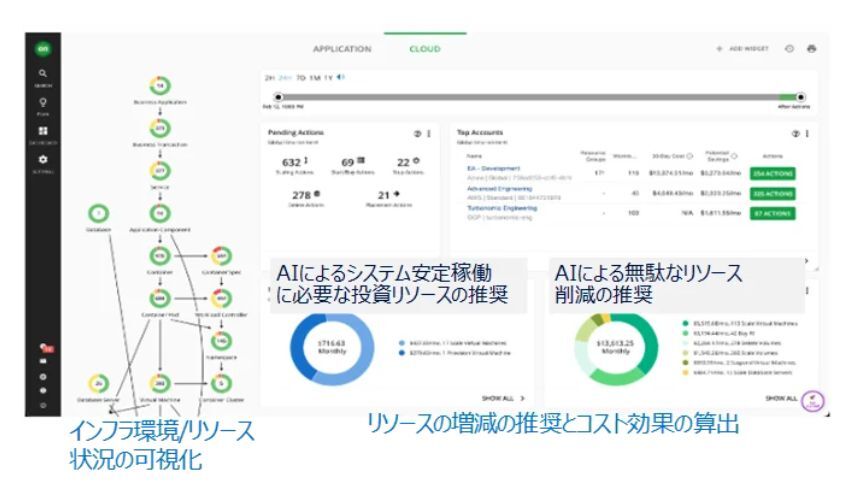The height and width of the screenshot is (499, 868).
Task: Click the clock icon beside Add Widget
Action: click(789, 49)
